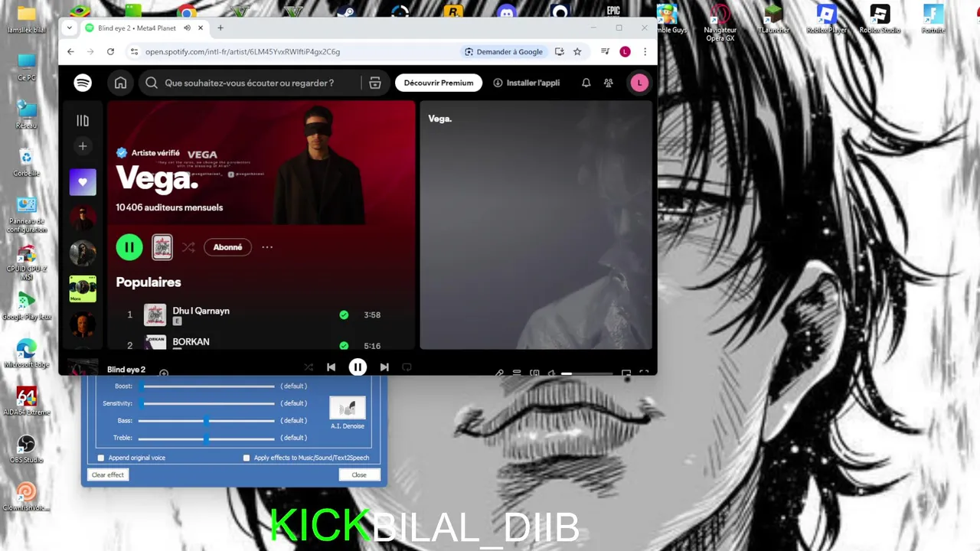Image resolution: width=980 pixels, height=551 pixels.
Task: Expand Your Library sidebar icon
Action: [x=83, y=120]
